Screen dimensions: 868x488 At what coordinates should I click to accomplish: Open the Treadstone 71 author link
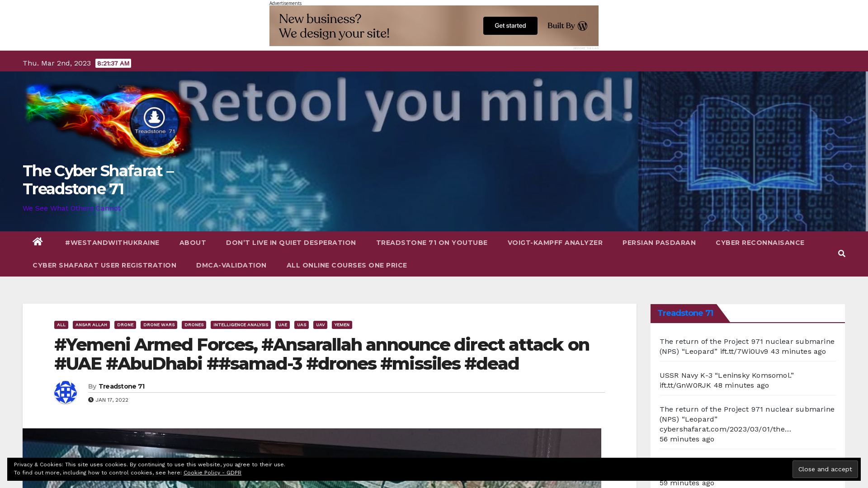[x=122, y=386]
